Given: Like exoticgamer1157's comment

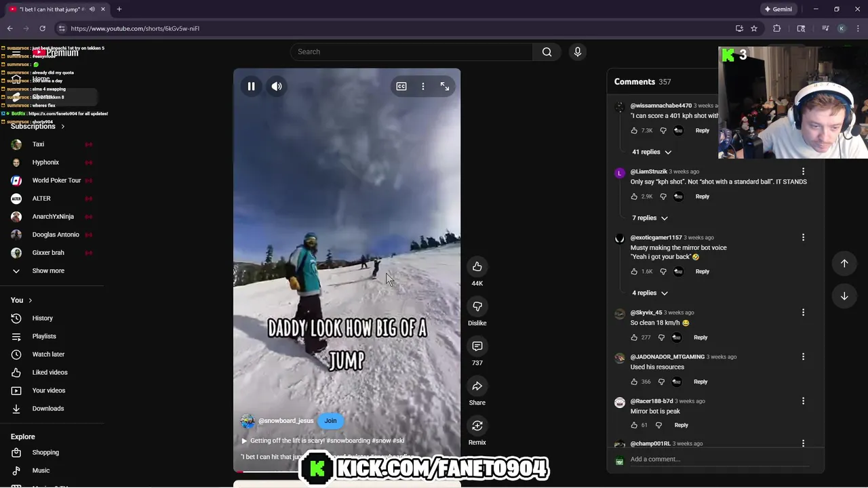Looking at the screenshot, I should point(635,271).
